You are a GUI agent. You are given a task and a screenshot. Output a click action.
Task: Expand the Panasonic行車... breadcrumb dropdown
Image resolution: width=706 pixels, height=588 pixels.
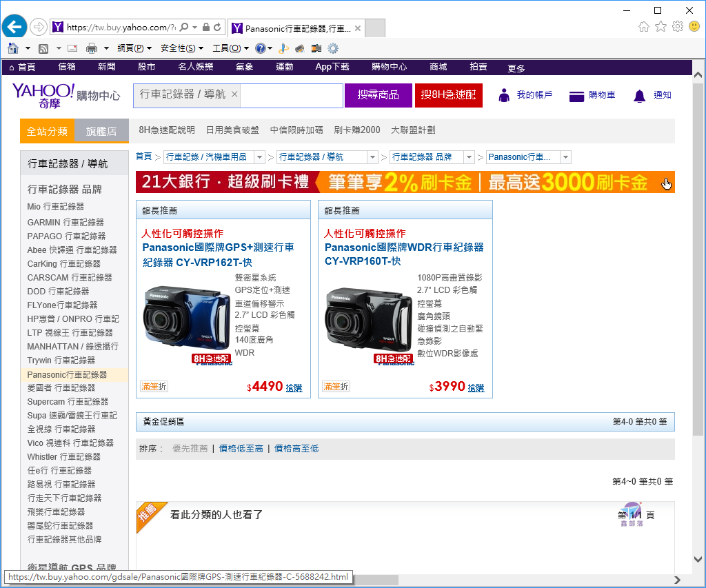pyautogui.click(x=566, y=157)
